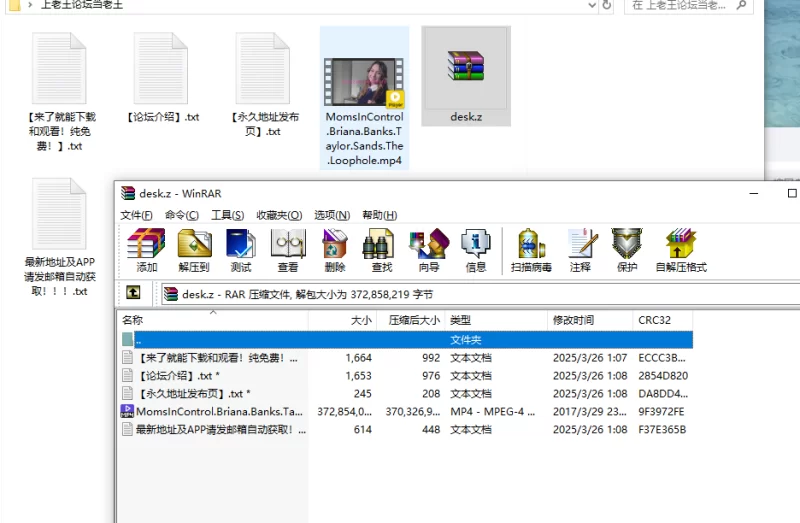Click the Explorer refresh button

607,5
